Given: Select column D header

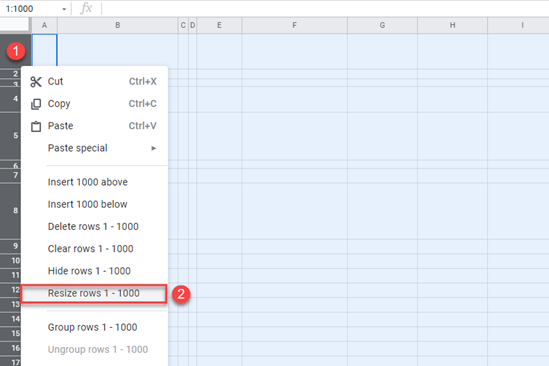Looking at the screenshot, I should pos(193,25).
